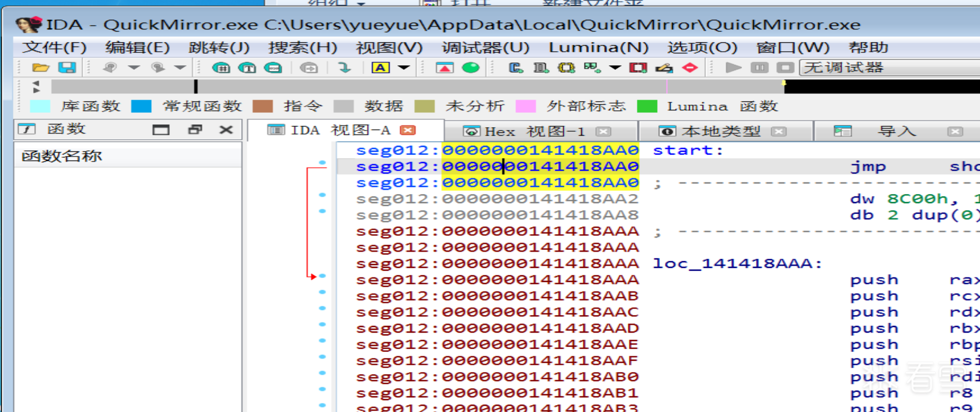980x412 pixels.
Task: Click the blue 常规函数 legend swatch
Action: [x=141, y=106]
